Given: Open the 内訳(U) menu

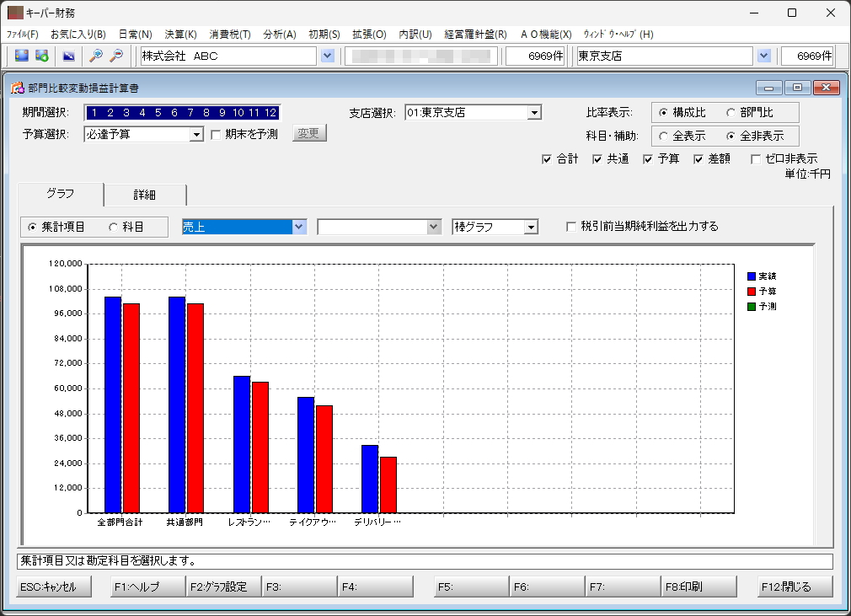Looking at the screenshot, I should coord(415,35).
